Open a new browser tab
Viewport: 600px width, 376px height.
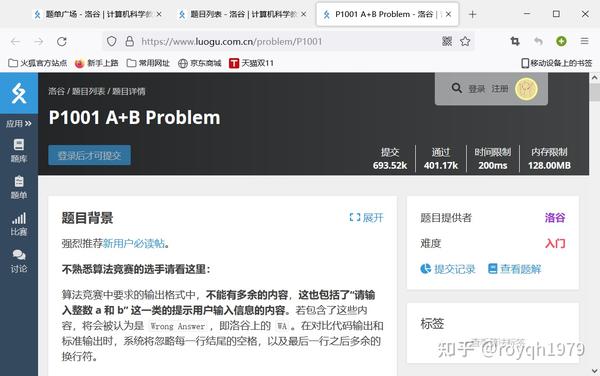coord(473,15)
